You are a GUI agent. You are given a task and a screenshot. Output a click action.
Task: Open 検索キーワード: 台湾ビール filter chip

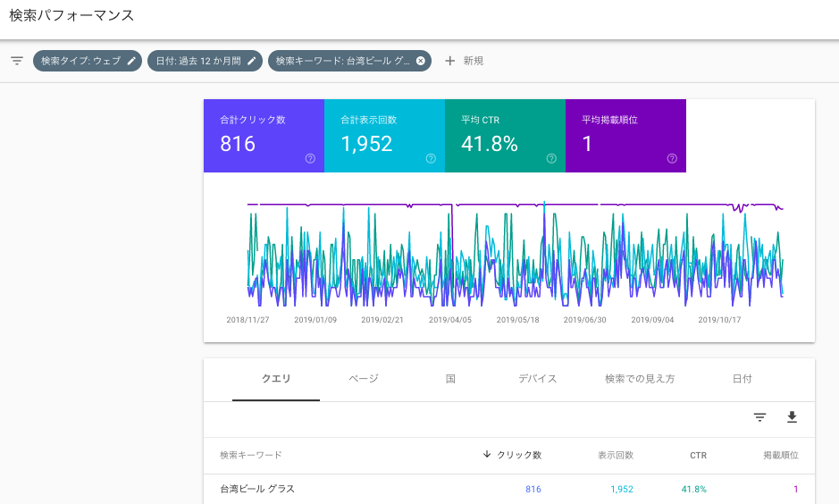click(x=349, y=61)
